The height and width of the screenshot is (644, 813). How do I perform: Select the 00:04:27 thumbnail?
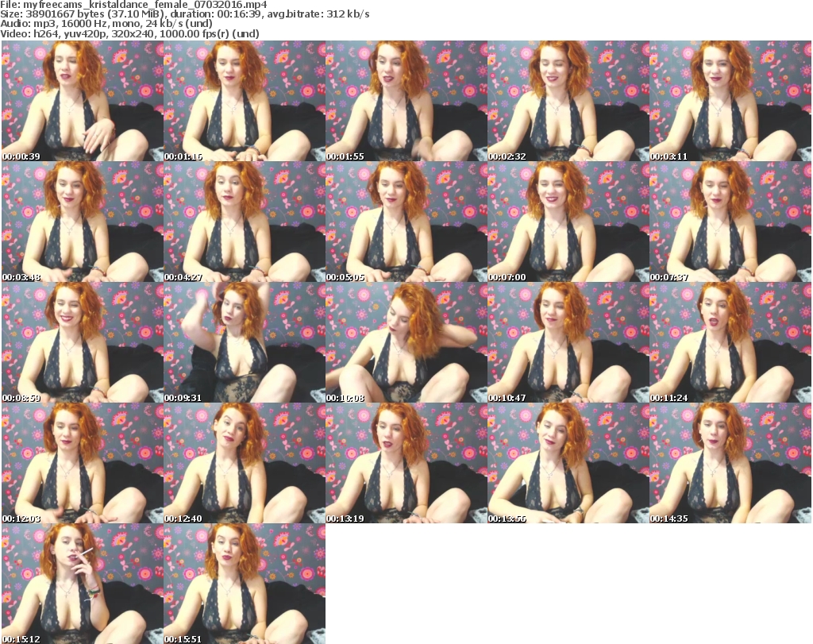244,222
